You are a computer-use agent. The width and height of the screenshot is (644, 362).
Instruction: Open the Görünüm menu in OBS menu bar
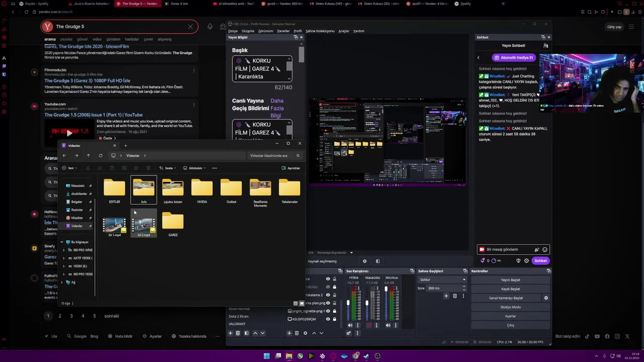tap(266, 31)
